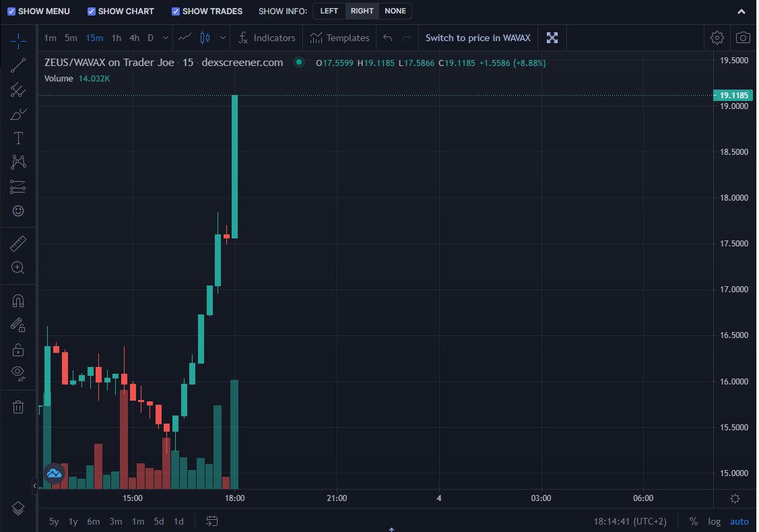Click the 19.1185 current price label
The image size is (759, 532).
733,96
